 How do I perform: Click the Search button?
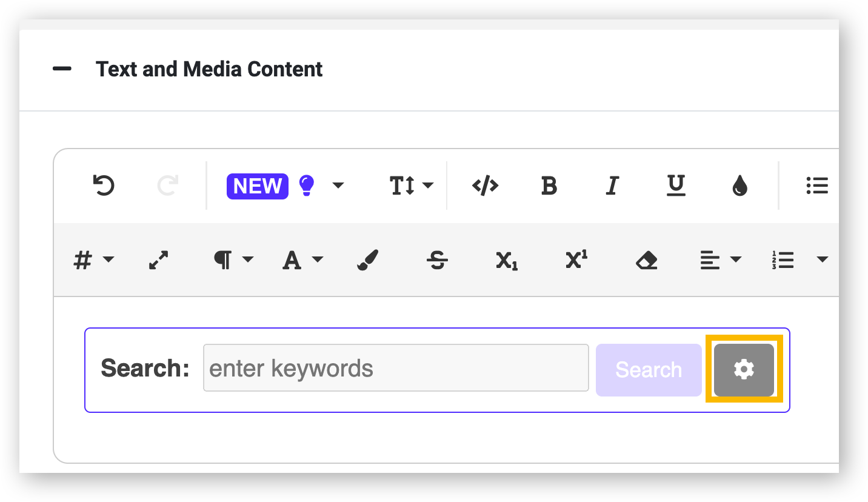649,370
